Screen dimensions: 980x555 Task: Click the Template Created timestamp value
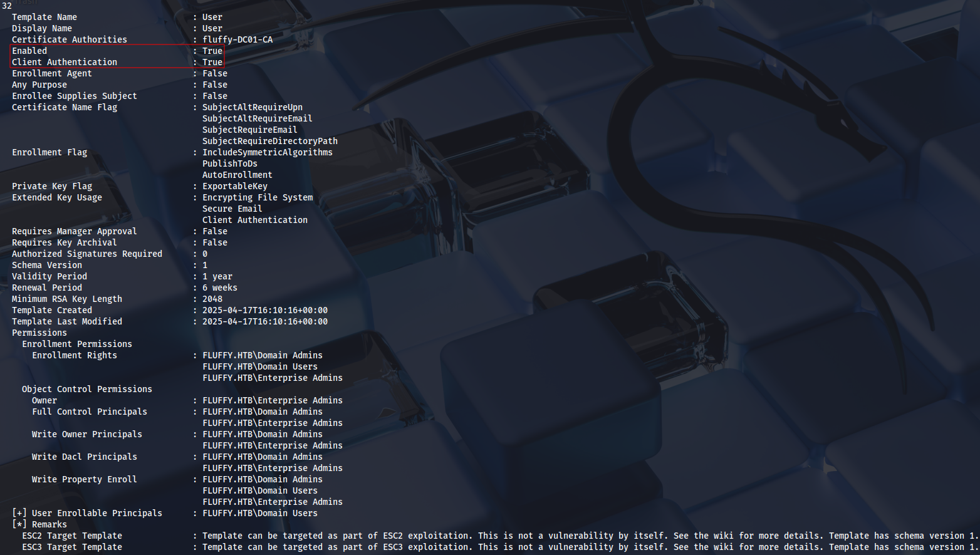(x=264, y=310)
